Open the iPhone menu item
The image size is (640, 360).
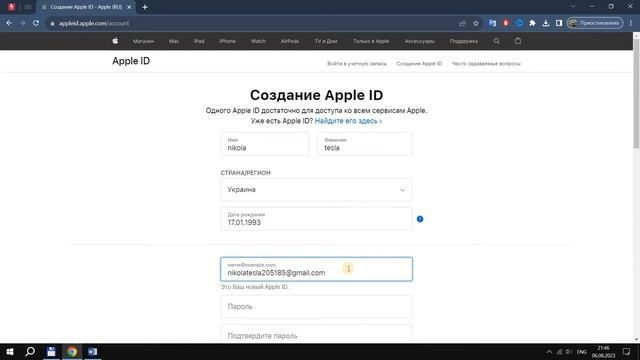point(227,41)
